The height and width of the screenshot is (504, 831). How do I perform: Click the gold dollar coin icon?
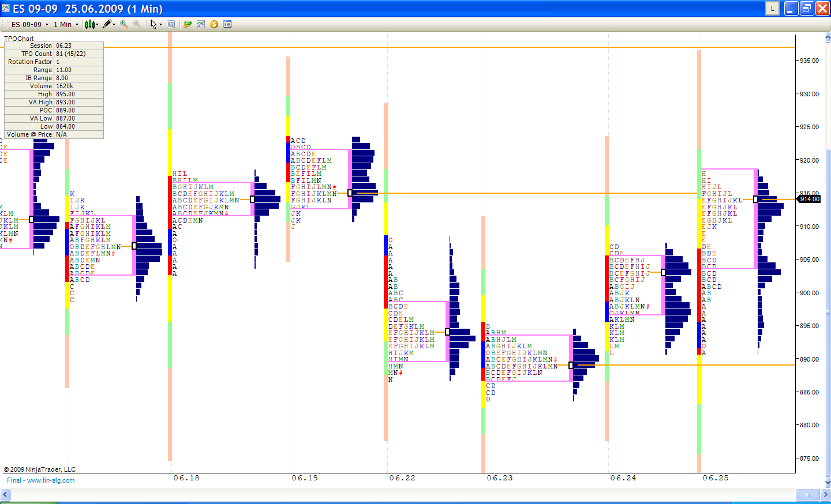click(x=214, y=24)
